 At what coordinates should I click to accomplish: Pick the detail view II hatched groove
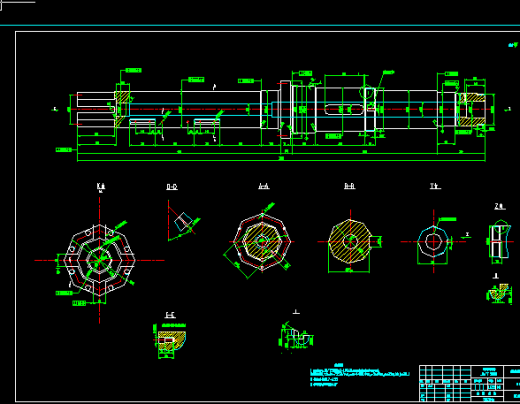pyautogui.click(x=499, y=293)
